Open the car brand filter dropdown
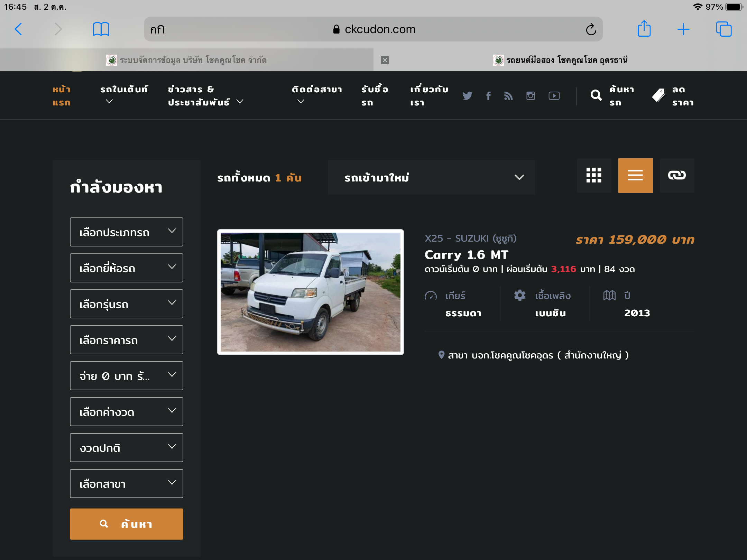747x560 pixels. [127, 268]
